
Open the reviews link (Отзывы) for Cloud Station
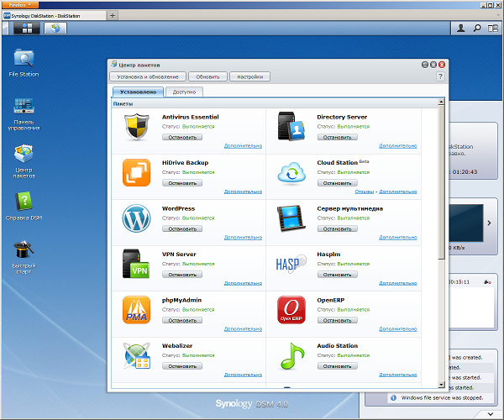click(x=365, y=192)
